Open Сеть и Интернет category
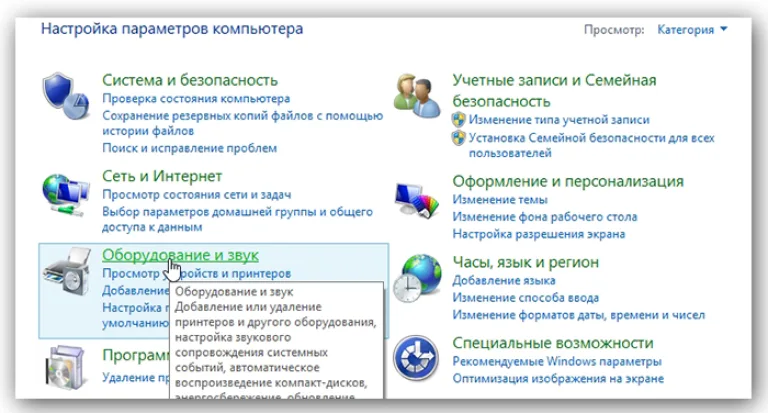 (x=162, y=176)
